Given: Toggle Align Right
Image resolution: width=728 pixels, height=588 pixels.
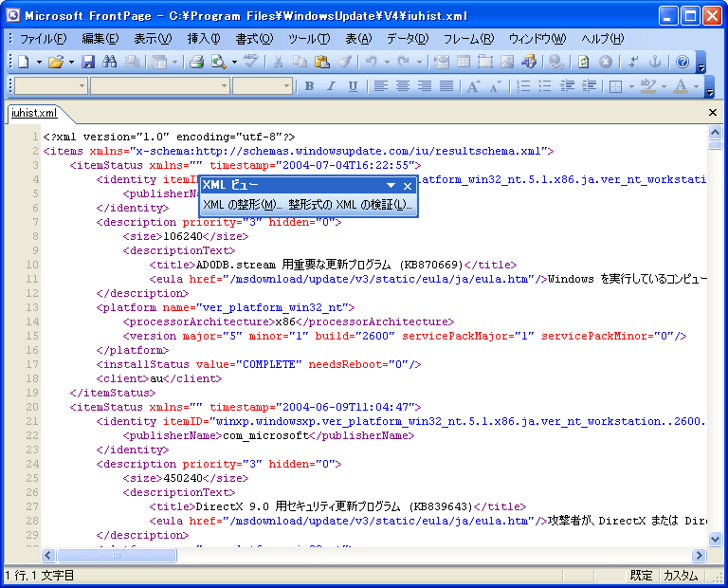Looking at the screenshot, I should [x=425, y=86].
